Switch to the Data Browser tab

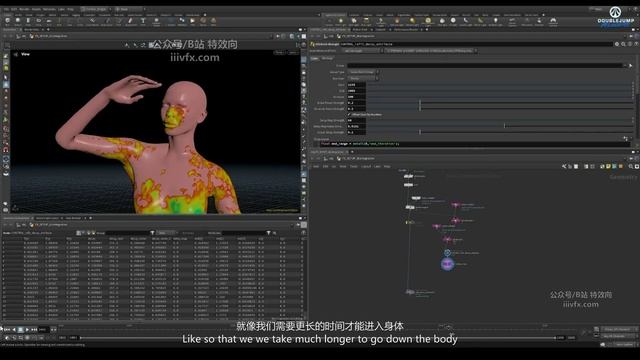click(x=73, y=218)
